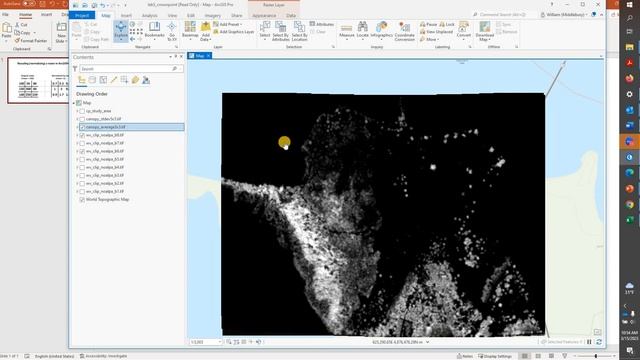Choose the Select features tool
Screen dimensions: 640x360
pos(265,31)
